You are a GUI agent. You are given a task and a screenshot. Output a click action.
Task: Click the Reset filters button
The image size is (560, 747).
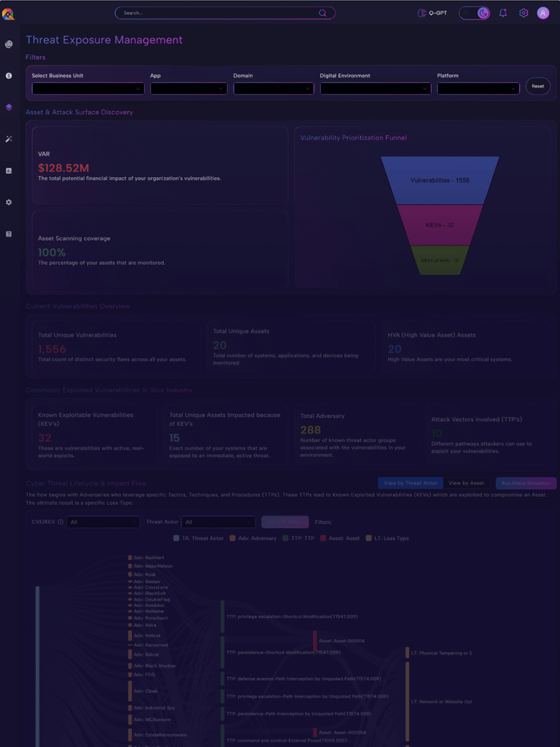(538, 86)
